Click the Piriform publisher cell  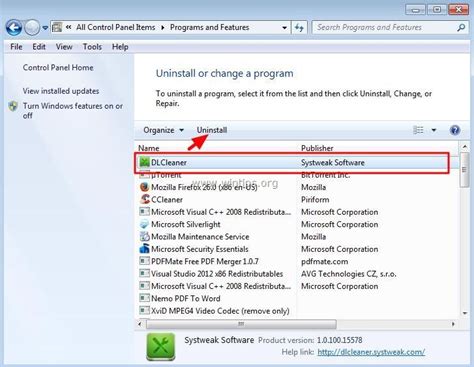(x=315, y=200)
